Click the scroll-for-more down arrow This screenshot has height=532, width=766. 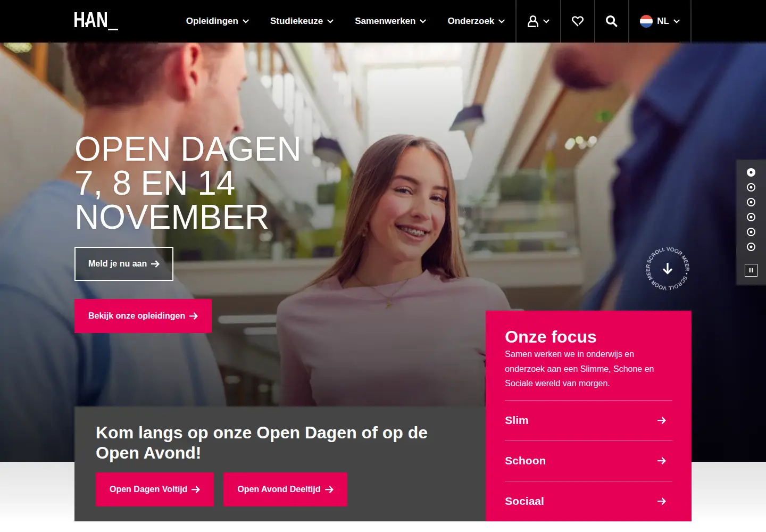pyautogui.click(x=668, y=269)
